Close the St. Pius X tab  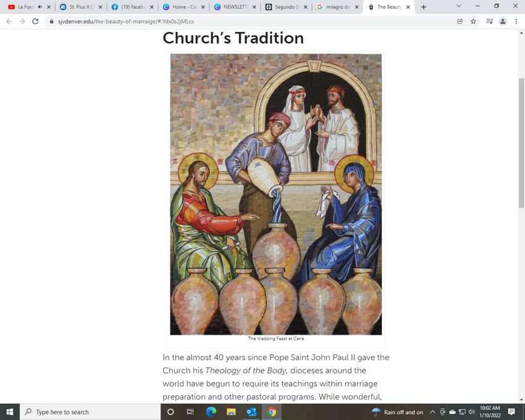coord(101,7)
